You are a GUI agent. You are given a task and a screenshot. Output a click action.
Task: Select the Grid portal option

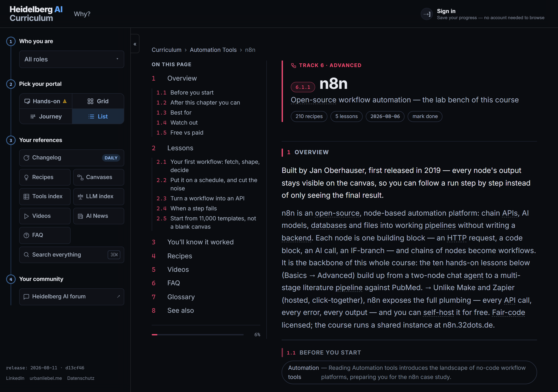(x=98, y=101)
